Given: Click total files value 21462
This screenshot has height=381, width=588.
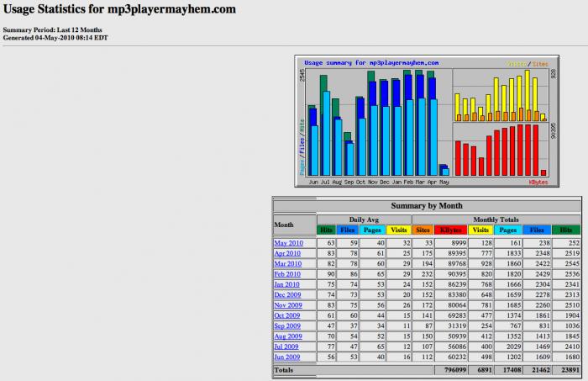Looking at the screenshot, I should pyautogui.click(x=541, y=370).
